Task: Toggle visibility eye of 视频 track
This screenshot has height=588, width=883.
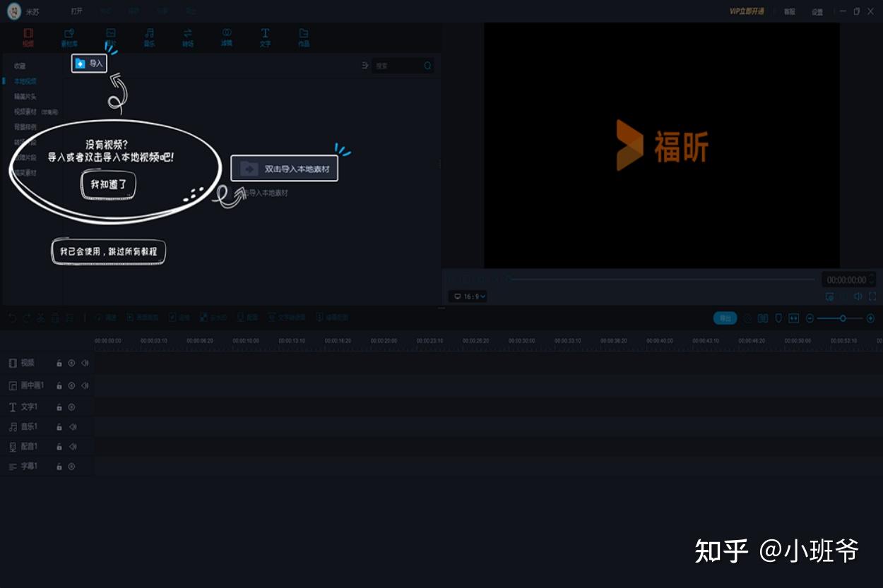Action: [x=71, y=364]
